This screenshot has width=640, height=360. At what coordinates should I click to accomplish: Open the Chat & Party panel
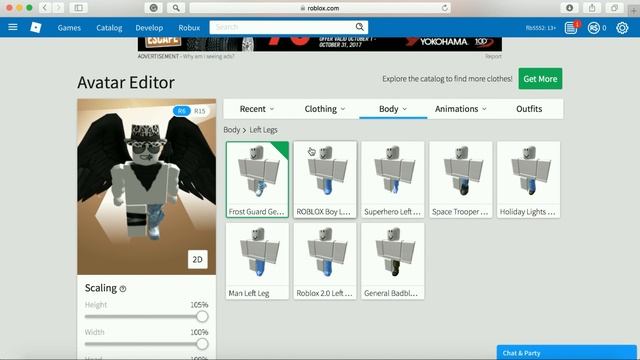[x=567, y=353]
